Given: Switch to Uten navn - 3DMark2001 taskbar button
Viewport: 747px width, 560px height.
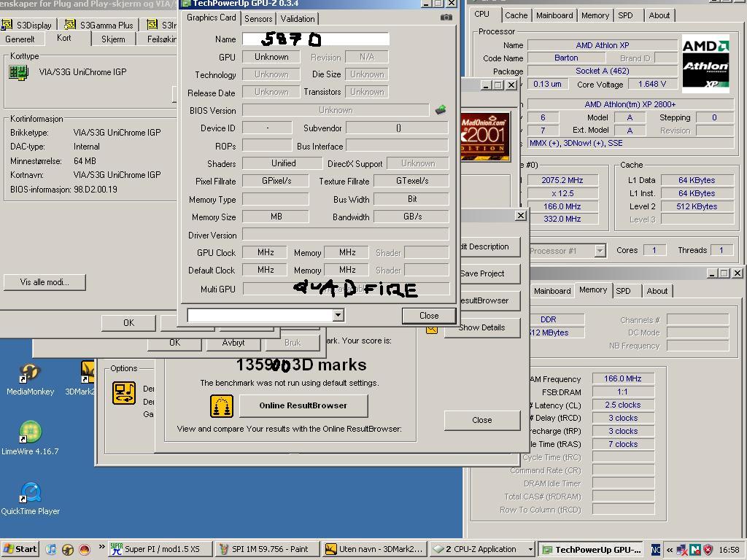Looking at the screenshot, I should pos(374,550).
